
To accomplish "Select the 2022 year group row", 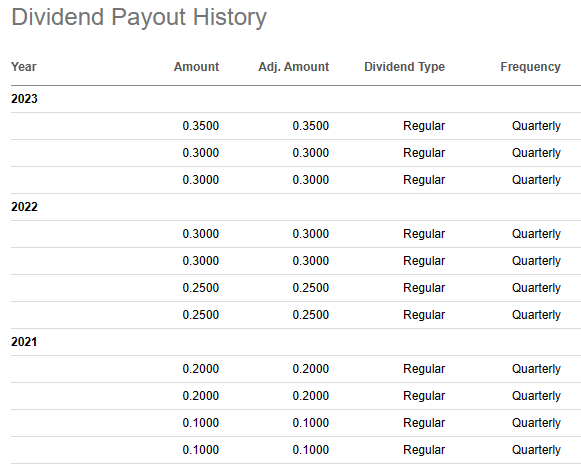I will coord(296,207).
